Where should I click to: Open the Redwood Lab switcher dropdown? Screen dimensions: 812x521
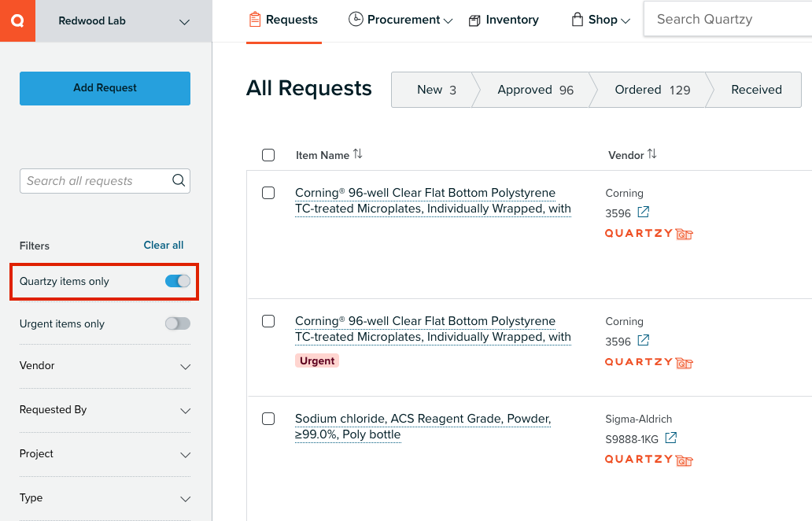click(x=124, y=20)
